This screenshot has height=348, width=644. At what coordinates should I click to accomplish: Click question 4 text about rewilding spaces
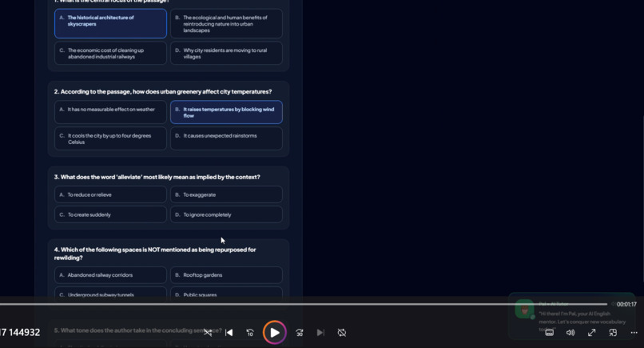(155, 254)
